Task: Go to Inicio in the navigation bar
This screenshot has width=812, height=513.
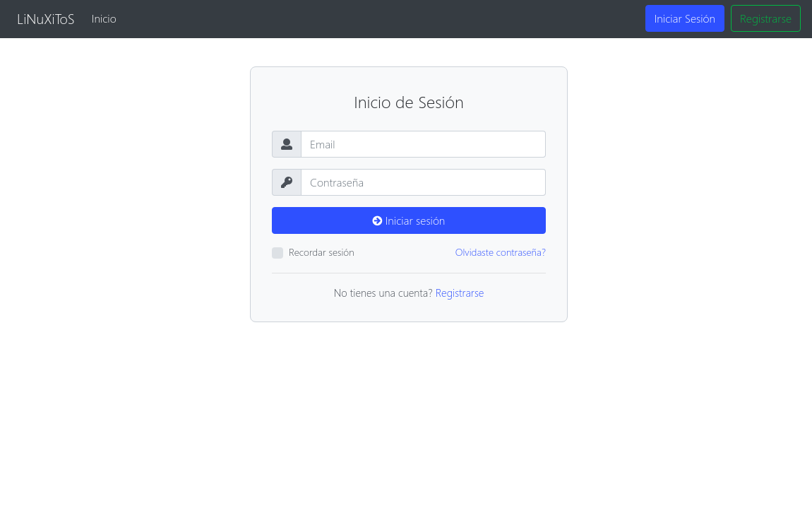Action: click(104, 18)
